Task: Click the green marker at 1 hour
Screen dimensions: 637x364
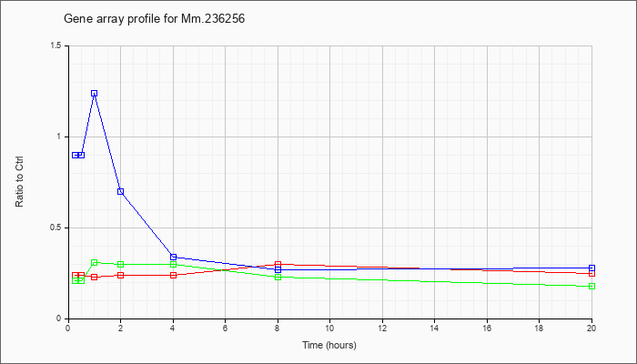Action: 95,262
